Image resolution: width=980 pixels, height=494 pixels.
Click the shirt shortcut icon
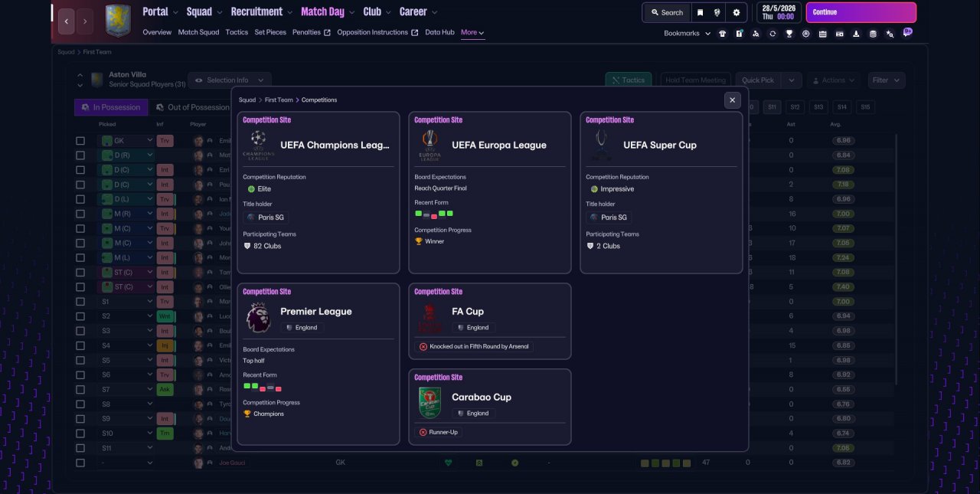click(x=722, y=34)
